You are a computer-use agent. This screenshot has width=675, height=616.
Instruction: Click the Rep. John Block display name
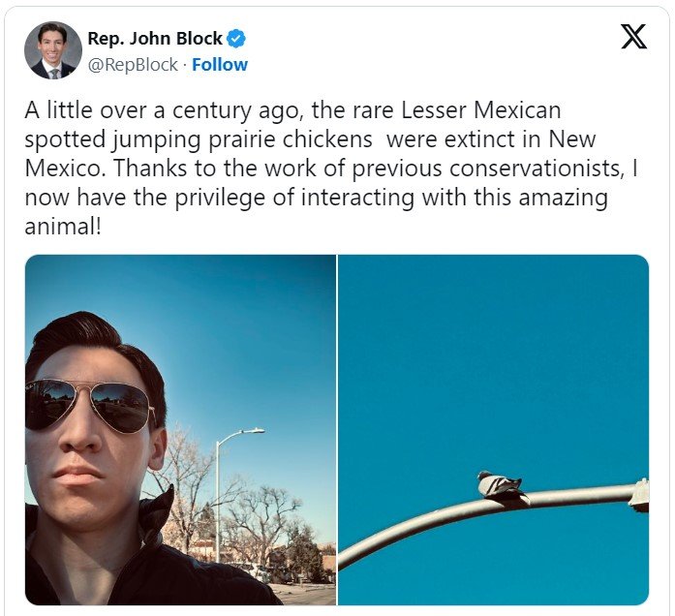(x=155, y=39)
